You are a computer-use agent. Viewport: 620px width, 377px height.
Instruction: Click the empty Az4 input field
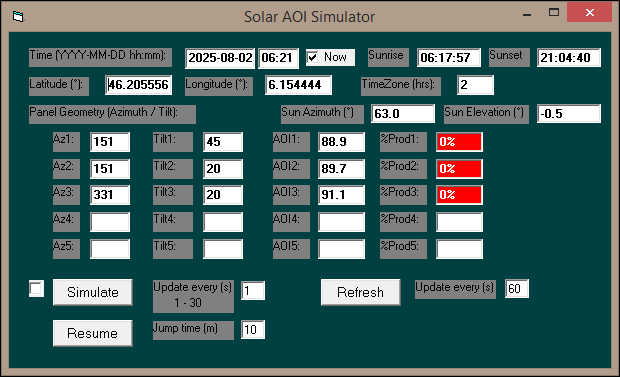[110, 222]
